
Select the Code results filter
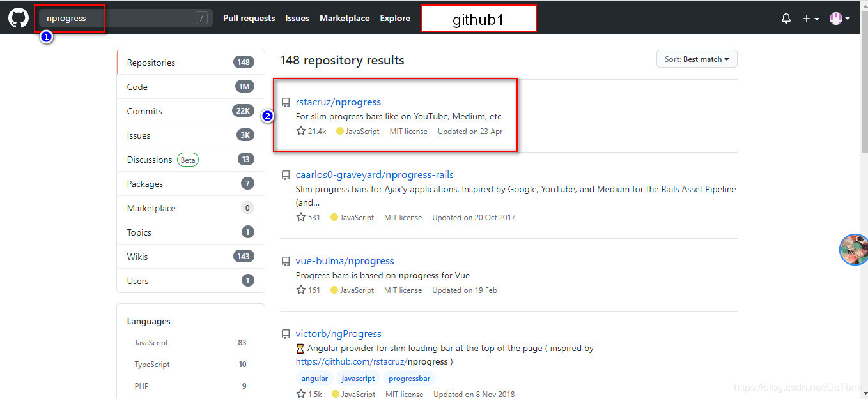[x=190, y=87]
